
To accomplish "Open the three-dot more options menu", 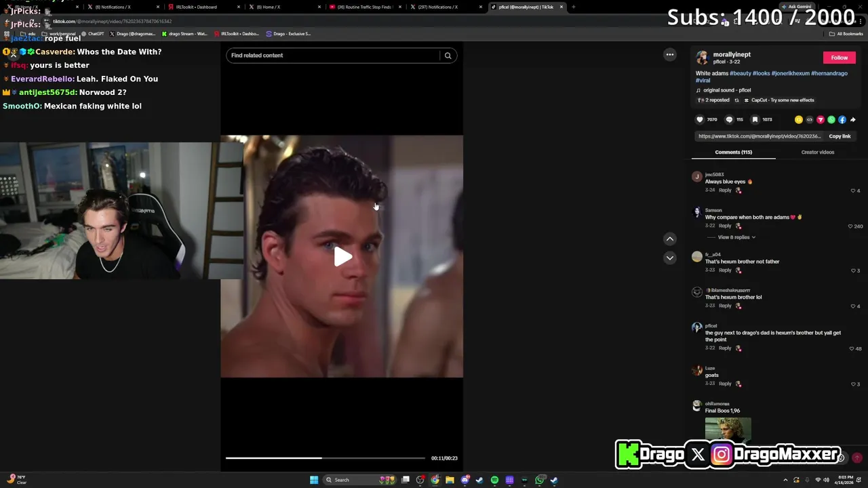I will click(669, 55).
